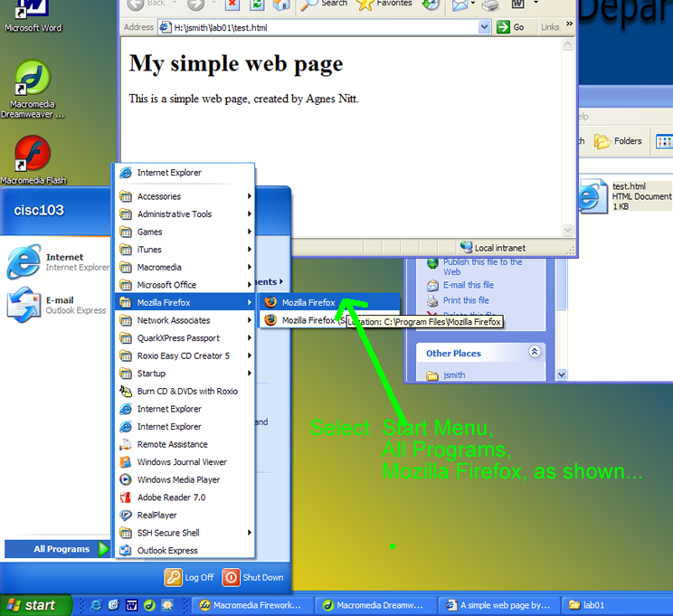Open pinned Internet Explorer in Start menu left pane
This screenshot has height=616, width=673.
pos(57,261)
